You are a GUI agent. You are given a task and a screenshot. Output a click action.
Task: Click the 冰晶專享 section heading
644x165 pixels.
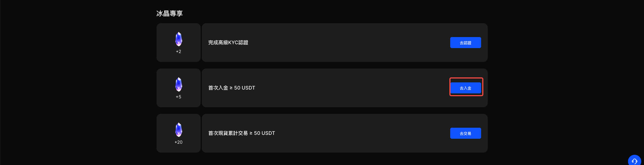tap(169, 14)
